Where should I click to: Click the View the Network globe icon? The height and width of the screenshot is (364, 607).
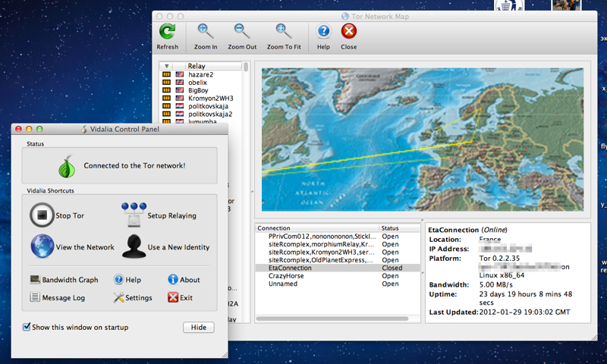tap(42, 246)
